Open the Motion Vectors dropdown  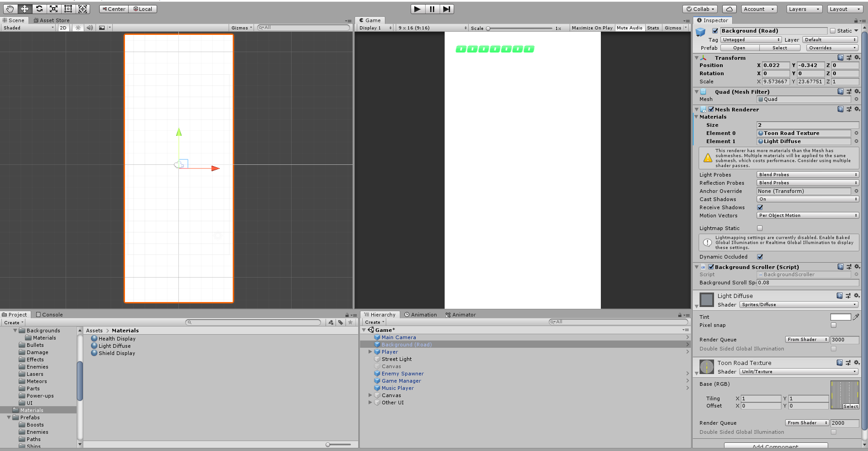808,216
